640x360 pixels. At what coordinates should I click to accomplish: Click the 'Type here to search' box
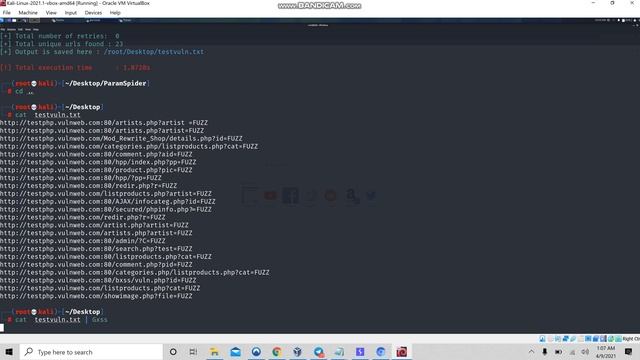coord(91,351)
